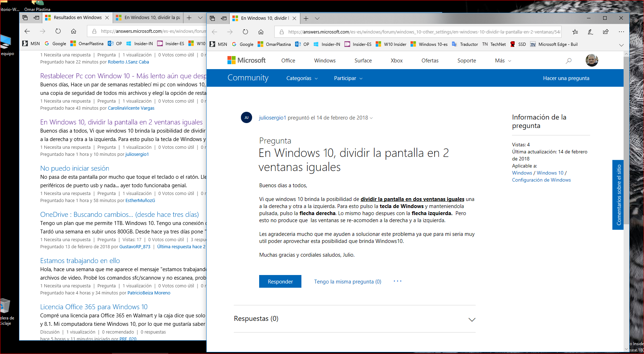
Task: Open the Comentarios sobre el sitio side tab
Action: pyautogui.click(x=618, y=195)
